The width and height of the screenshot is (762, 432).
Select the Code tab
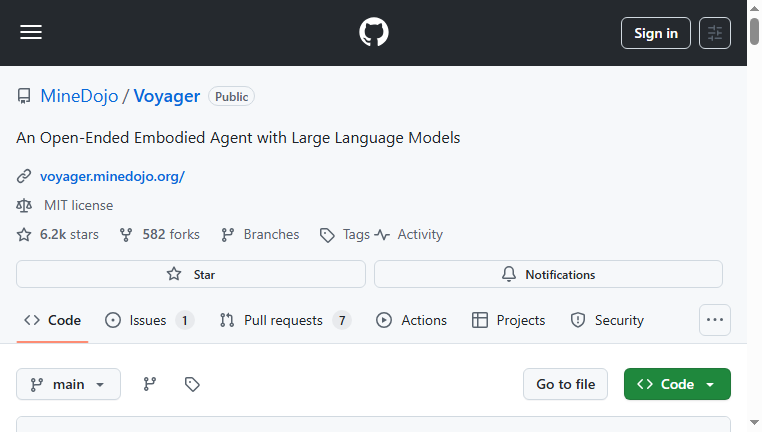tap(52, 320)
